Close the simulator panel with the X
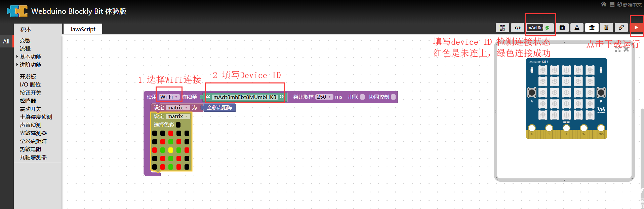 (626, 49)
